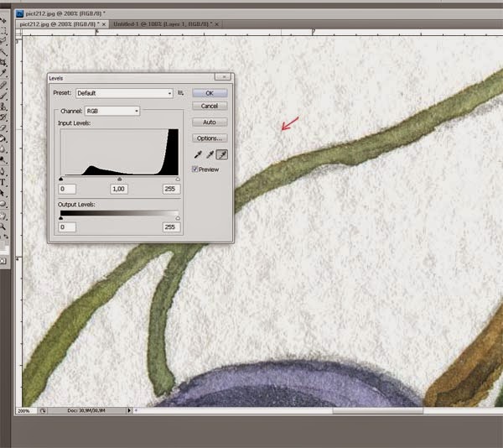
Task: Open the Options... button in Levels
Action: point(210,138)
